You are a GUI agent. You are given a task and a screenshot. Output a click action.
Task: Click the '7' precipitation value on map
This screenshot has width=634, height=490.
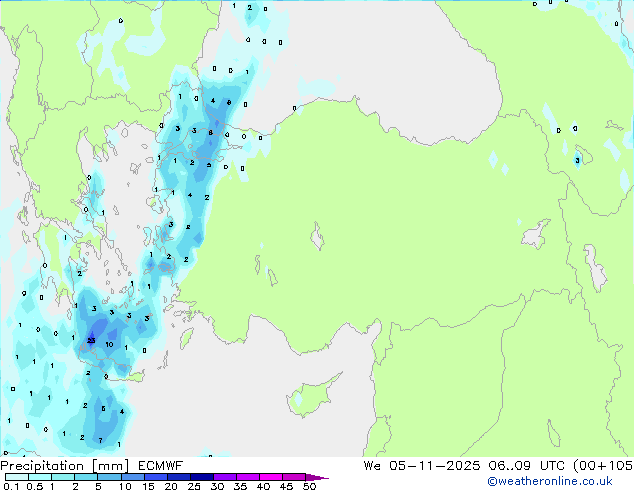click(x=100, y=440)
